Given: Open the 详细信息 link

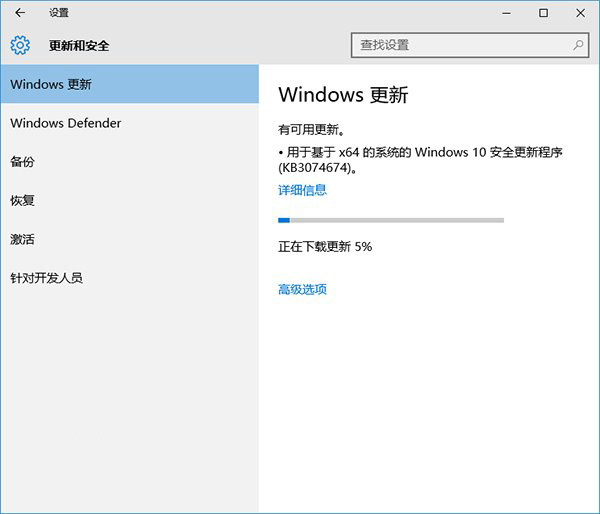Looking at the screenshot, I should [x=302, y=190].
